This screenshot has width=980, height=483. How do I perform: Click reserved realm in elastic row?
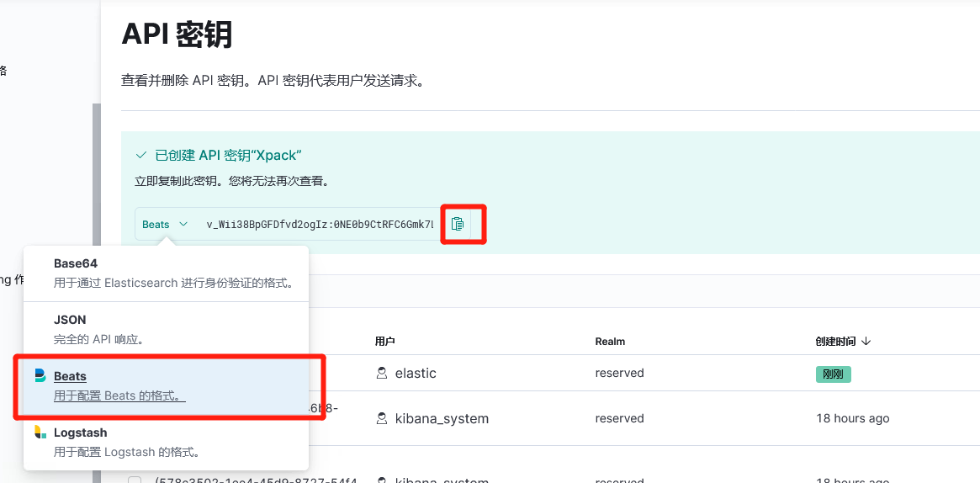[619, 373]
